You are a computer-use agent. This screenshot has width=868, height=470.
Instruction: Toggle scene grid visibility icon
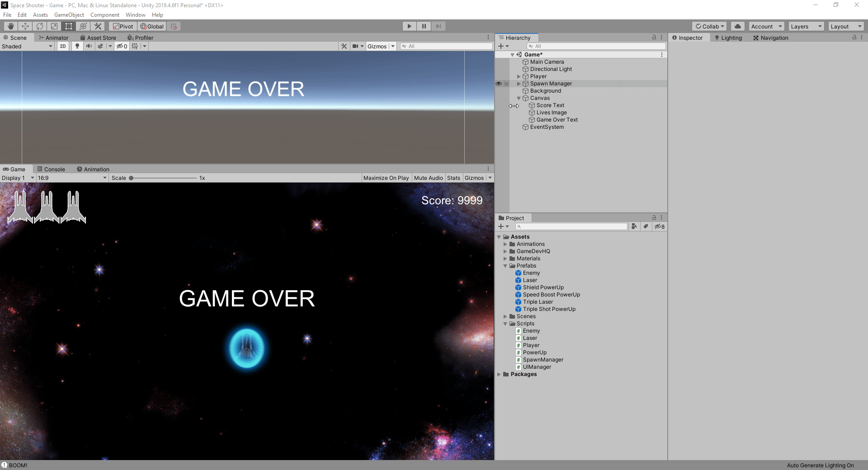(x=135, y=46)
